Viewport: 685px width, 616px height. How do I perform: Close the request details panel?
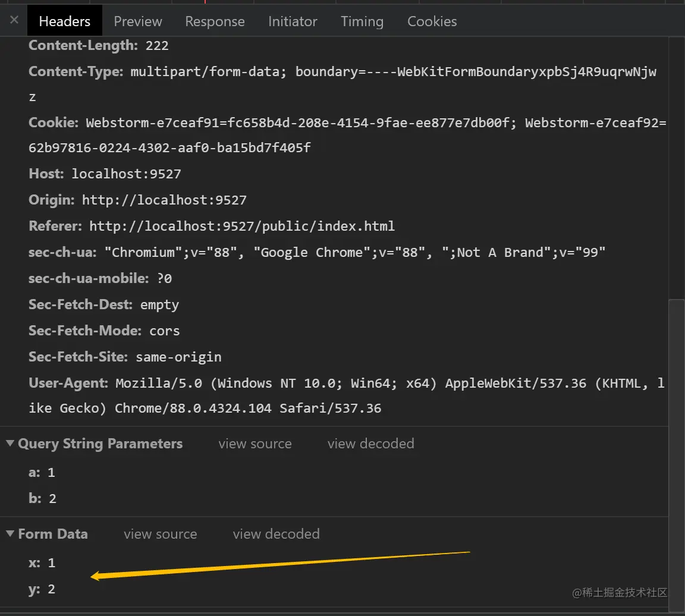click(x=14, y=20)
